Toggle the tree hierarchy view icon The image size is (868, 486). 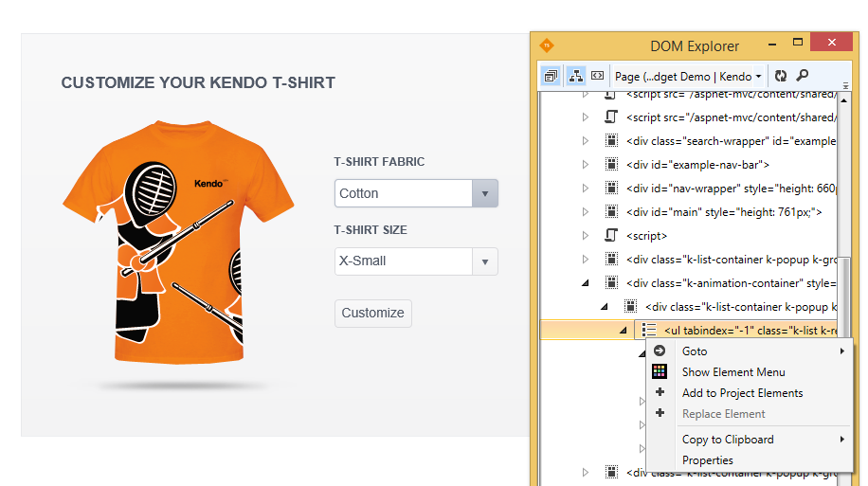(x=576, y=76)
